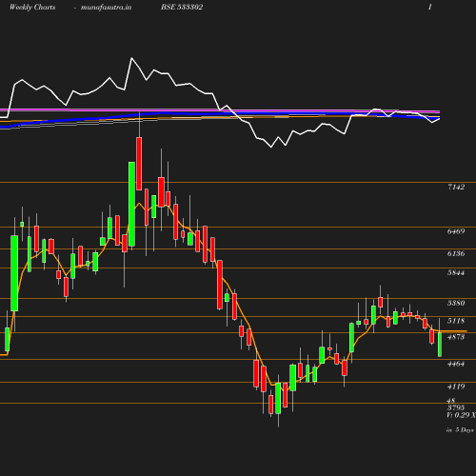Click the 'V: 0.29 X' volume text
Viewport: 476px width, 476px height.
tap(461, 415)
